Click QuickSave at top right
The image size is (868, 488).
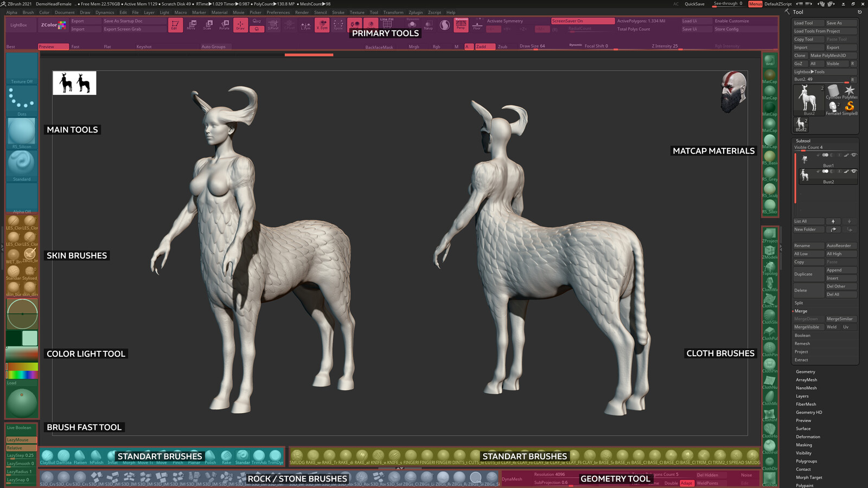pyautogui.click(x=694, y=4)
